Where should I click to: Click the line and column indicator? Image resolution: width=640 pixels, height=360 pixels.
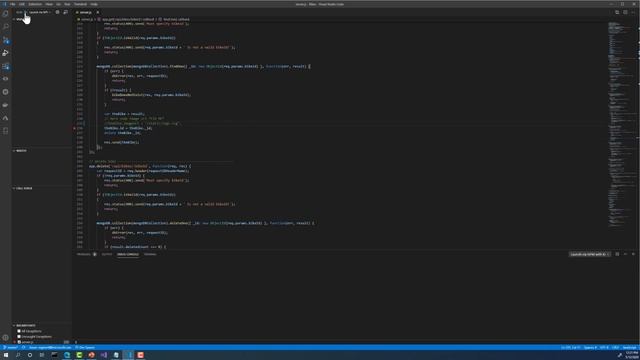(570, 347)
